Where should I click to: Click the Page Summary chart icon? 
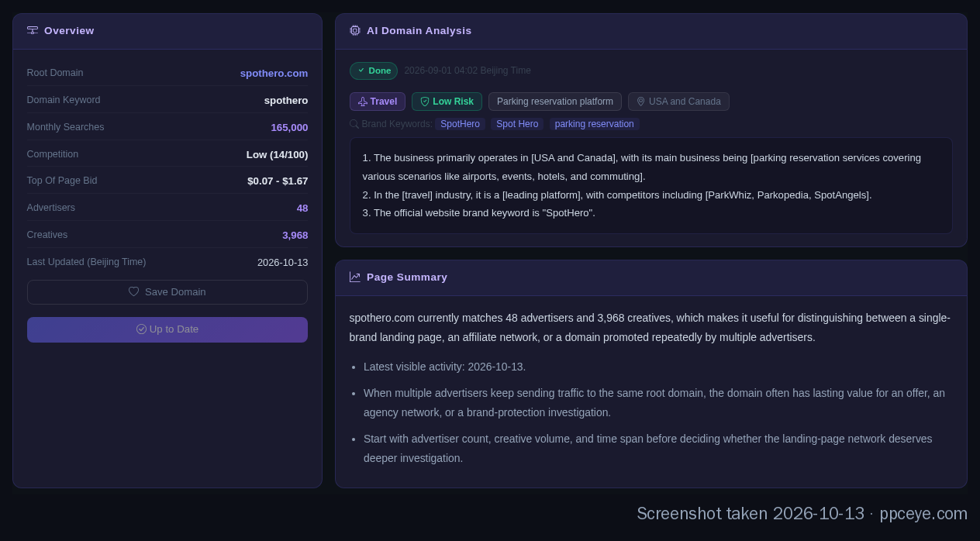(x=355, y=277)
